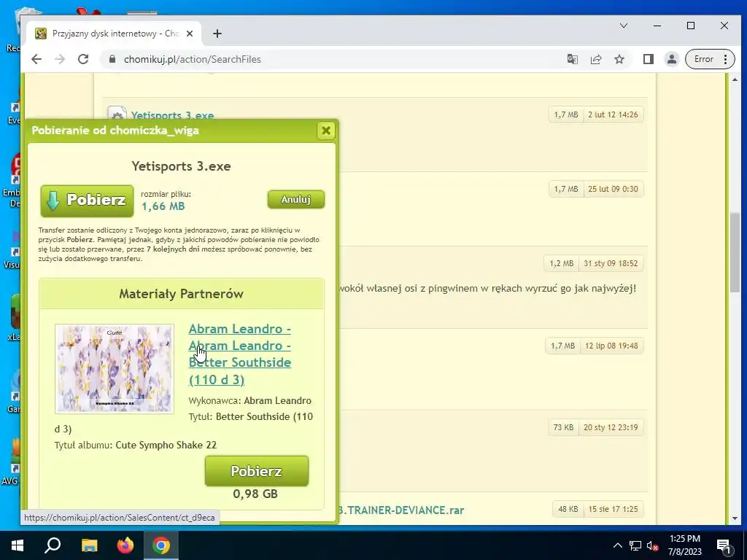Open the Google Translate page icon
The image size is (747, 560).
point(572,59)
